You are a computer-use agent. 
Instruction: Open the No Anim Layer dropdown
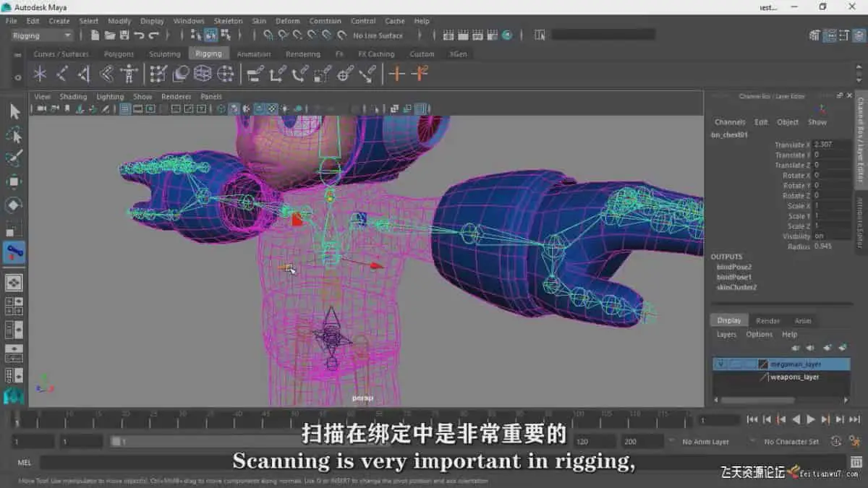pos(705,441)
